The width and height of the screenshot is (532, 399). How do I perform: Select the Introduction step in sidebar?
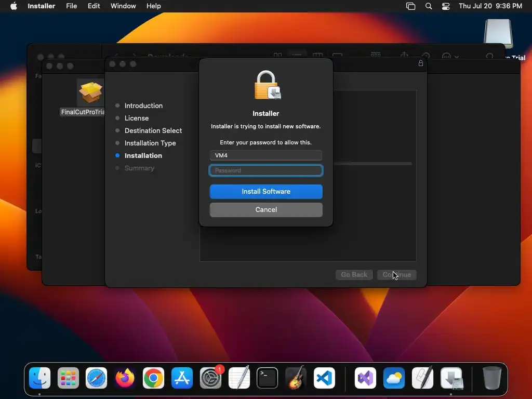coord(143,105)
